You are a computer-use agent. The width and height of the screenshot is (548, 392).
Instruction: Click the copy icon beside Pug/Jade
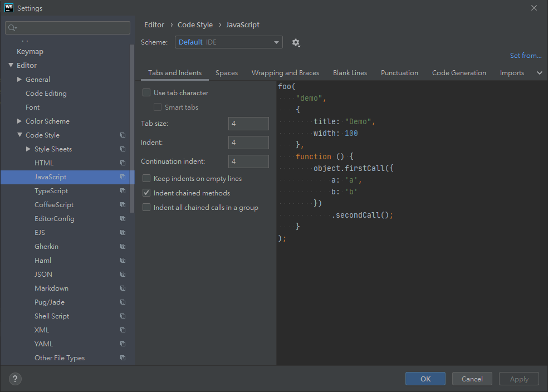[123, 302]
